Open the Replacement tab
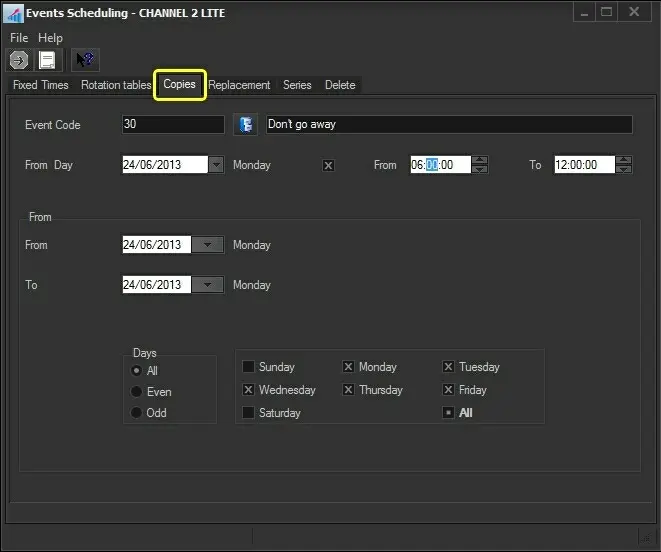This screenshot has height=552, width=661. pyautogui.click(x=239, y=85)
